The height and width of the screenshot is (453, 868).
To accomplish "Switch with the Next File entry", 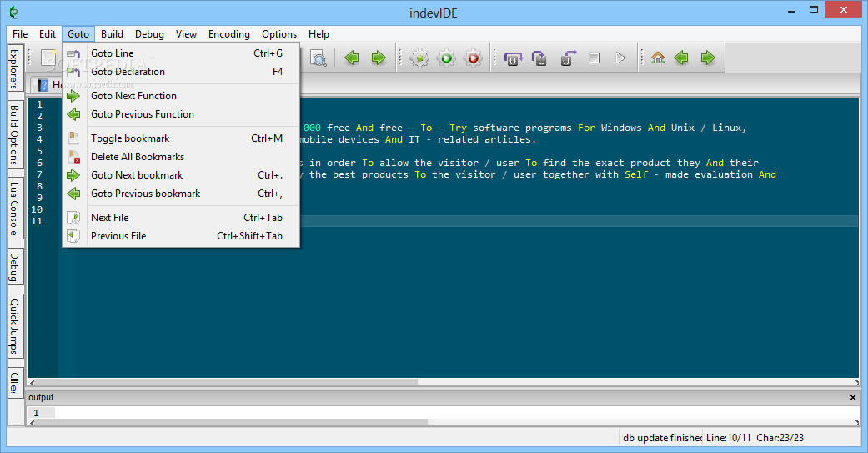I will point(181,218).
